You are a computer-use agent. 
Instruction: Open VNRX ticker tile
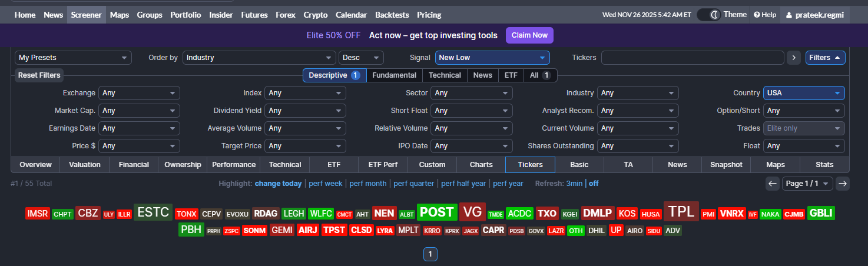pos(731,214)
